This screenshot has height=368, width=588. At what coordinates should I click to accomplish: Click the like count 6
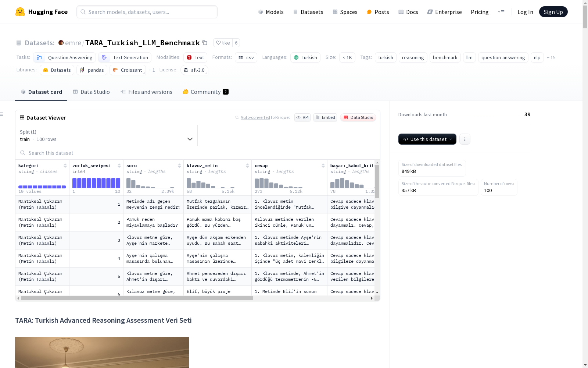click(236, 43)
